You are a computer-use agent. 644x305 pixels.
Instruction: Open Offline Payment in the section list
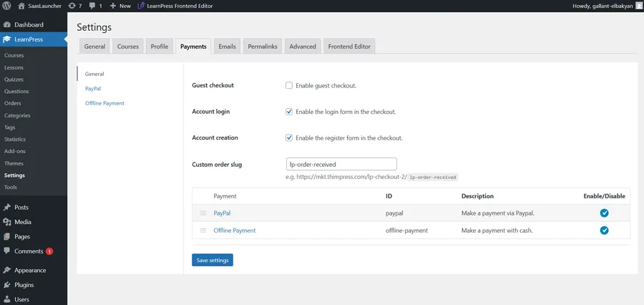coord(104,103)
